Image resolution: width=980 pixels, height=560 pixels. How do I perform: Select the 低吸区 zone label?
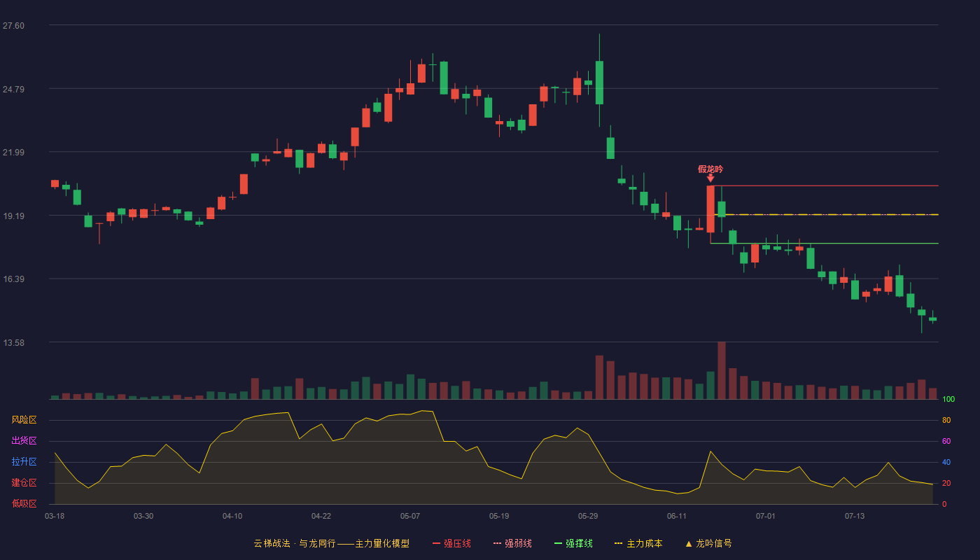pyautogui.click(x=24, y=503)
